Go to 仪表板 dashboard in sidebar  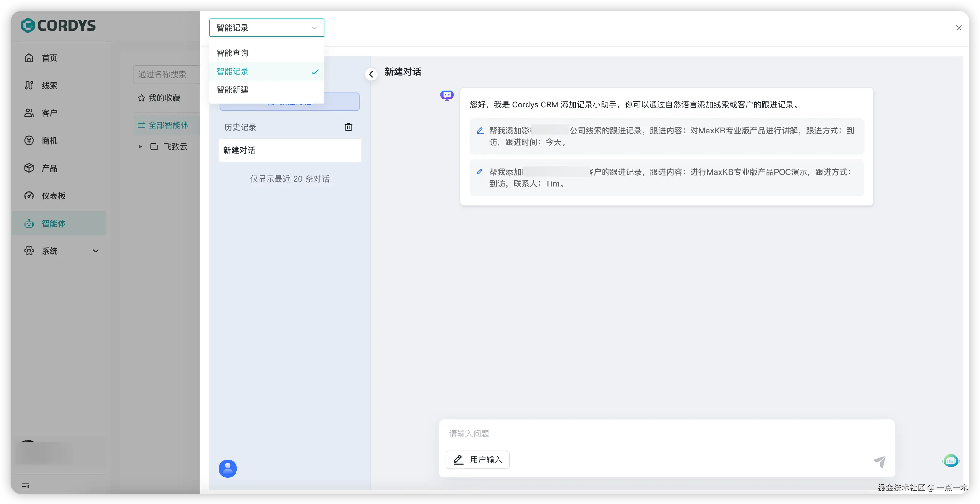[x=53, y=196]
